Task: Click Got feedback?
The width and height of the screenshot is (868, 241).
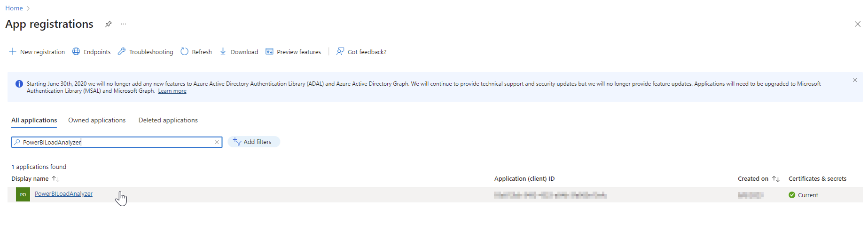Action: pos(361,52)
